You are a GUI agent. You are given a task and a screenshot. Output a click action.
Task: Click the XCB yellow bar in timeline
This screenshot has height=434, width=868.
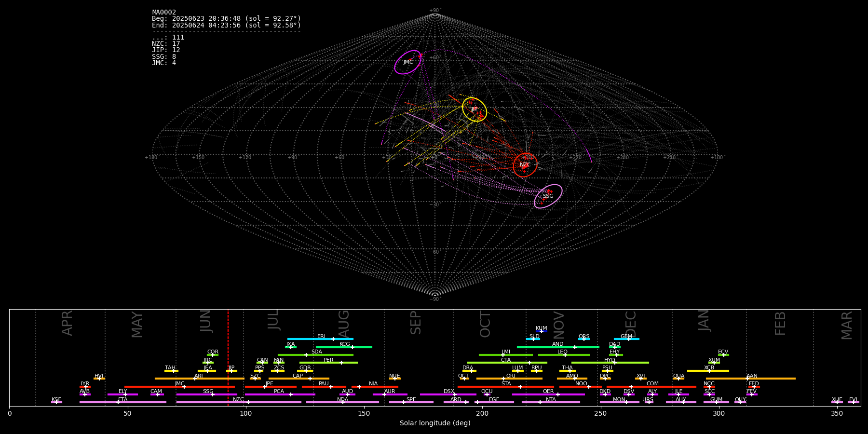708,371
